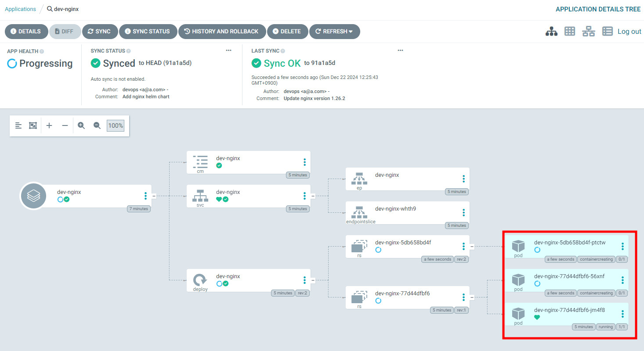Image resolution: width=644 pixels, height=351 pixels.
Task: Open the kebab menu of the root dev-nginx application node
Action: pos(145,196)
